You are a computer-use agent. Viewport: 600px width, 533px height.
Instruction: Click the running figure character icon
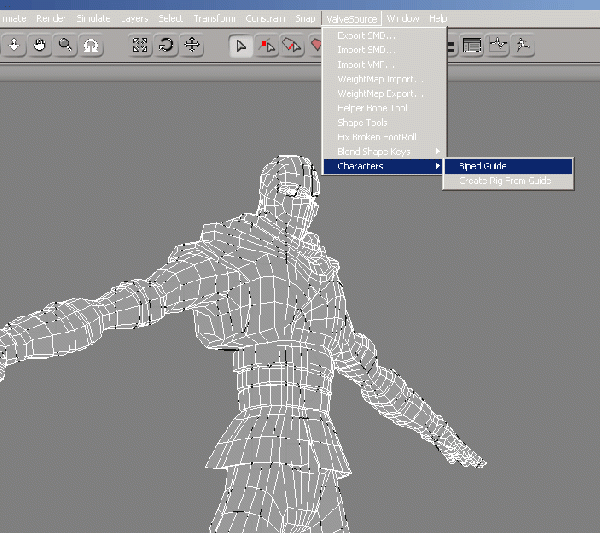[523, 46]
